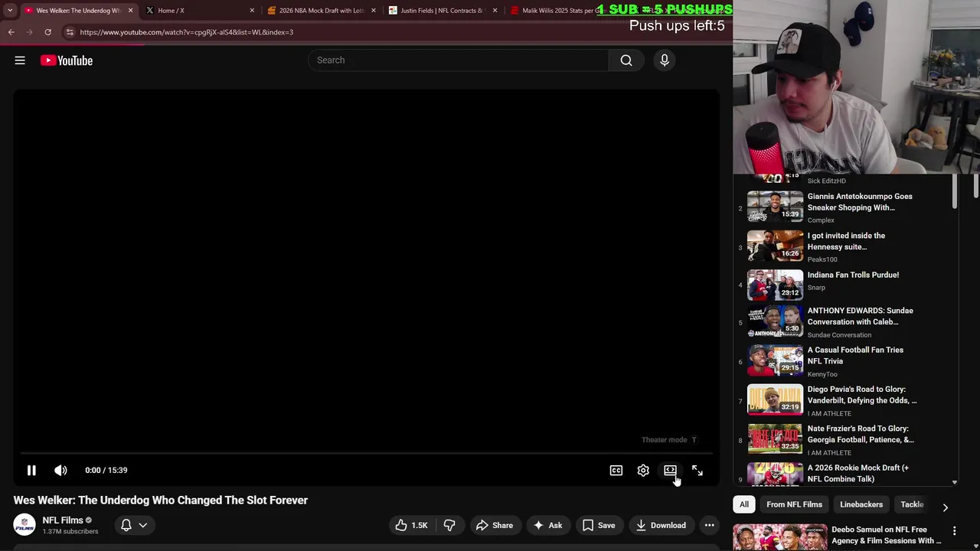Reload the current page

(47, 32)
